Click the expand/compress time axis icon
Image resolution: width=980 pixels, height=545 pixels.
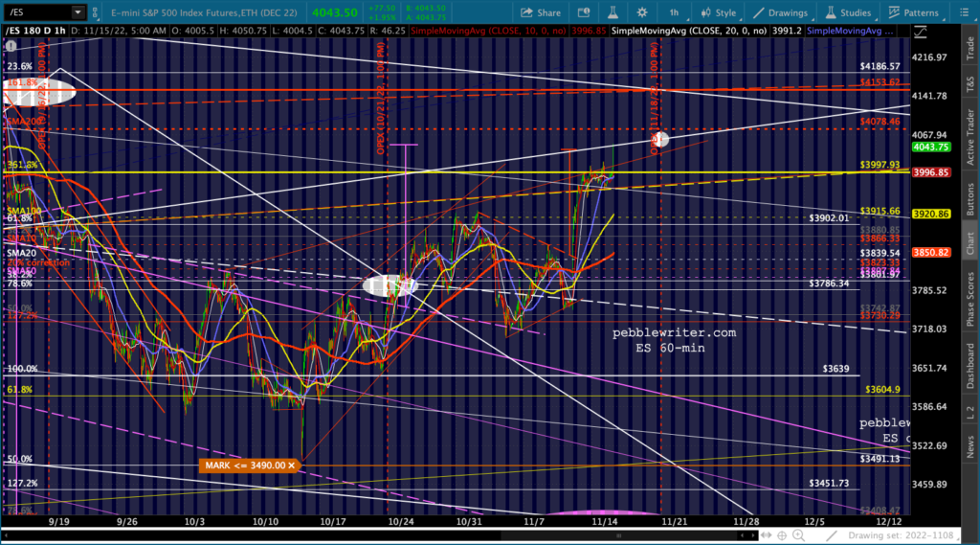click(x=767, y=535)
